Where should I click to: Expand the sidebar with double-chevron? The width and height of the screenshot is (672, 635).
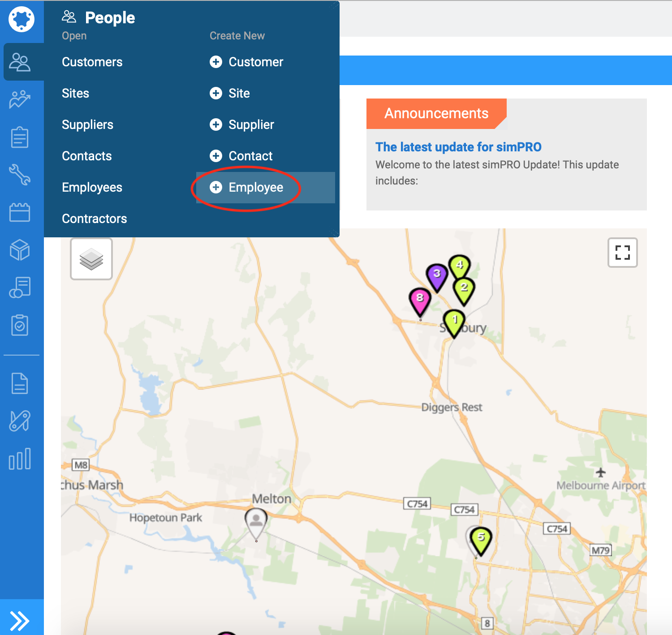point(20,621)
